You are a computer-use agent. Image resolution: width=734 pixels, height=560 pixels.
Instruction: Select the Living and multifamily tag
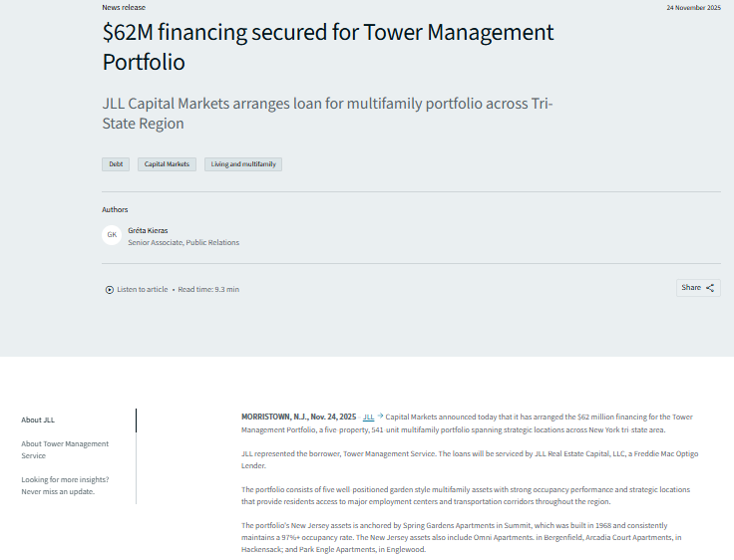coord(243,164)
